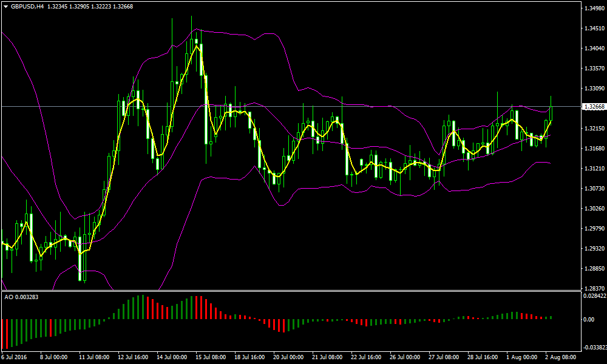The width and height of the screenshot is (607, 364).
Task: Click price level 1.34040 on the axis
Action: [x=594, y=49]
